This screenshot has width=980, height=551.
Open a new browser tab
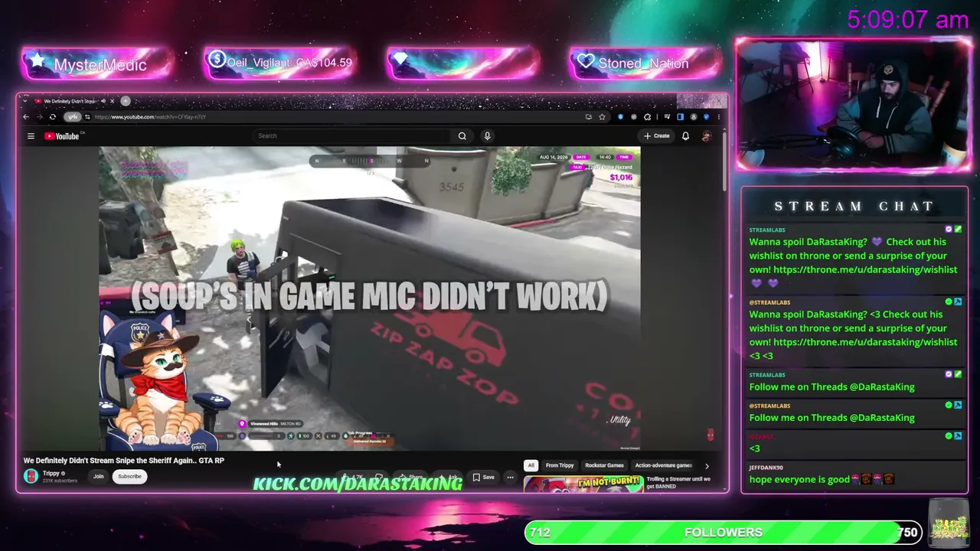[126, 101]
